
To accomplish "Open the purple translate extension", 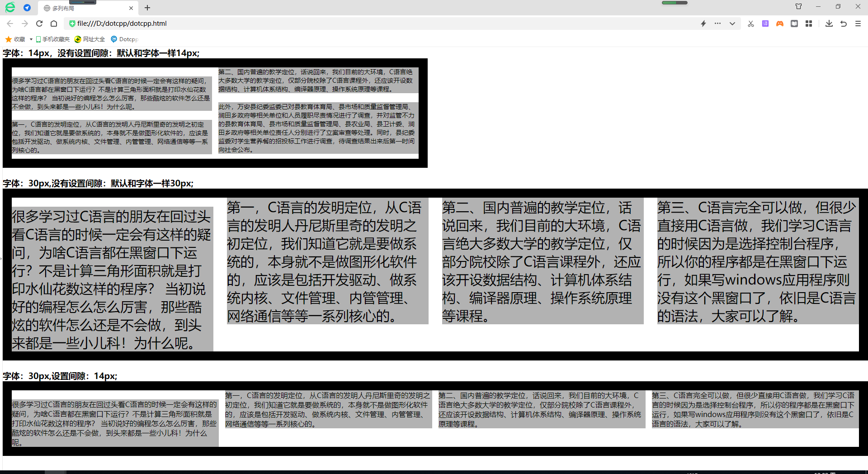I will point(765,24).
